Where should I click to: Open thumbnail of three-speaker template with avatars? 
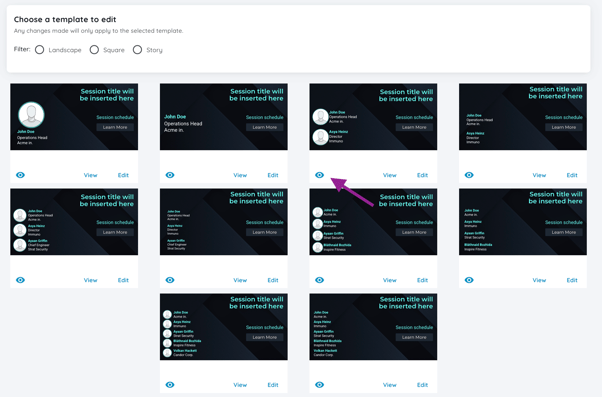[74, 222]
